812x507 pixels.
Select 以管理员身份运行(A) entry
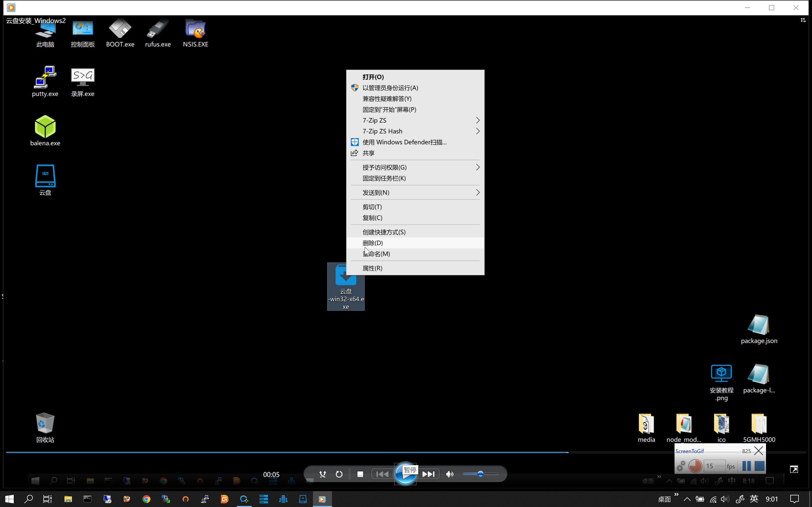(415, 88)
